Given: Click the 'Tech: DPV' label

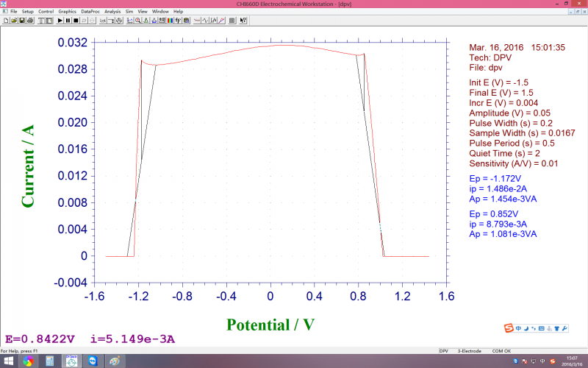Looking at the screenshot, I should pyautogui.click(x=490, y=58).
